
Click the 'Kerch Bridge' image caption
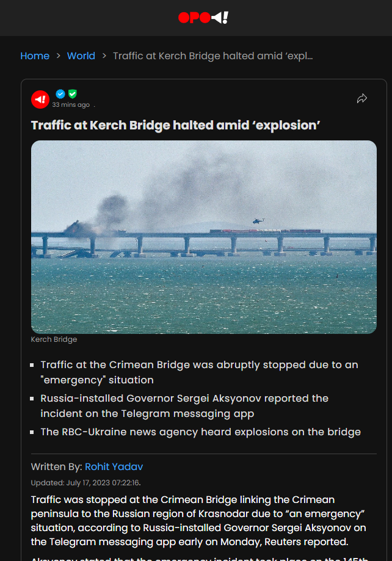[54, 339]
